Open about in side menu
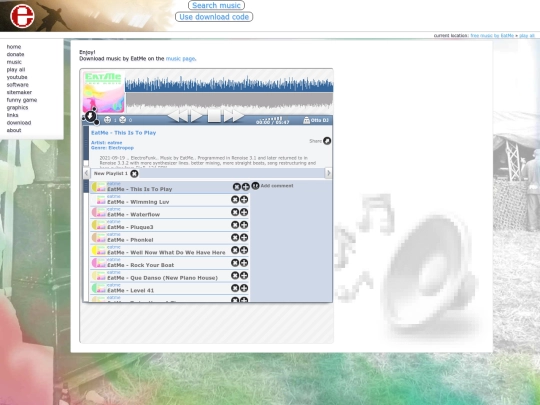The height and width of the screenshot is (405, 540). pyautogui.click(x=14, y=130)
